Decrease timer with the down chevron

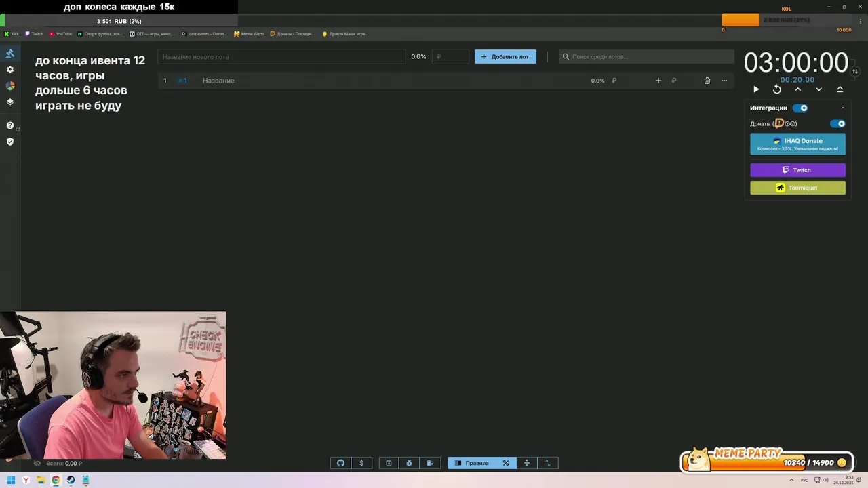pyautogui.click(x=818, y=89)
